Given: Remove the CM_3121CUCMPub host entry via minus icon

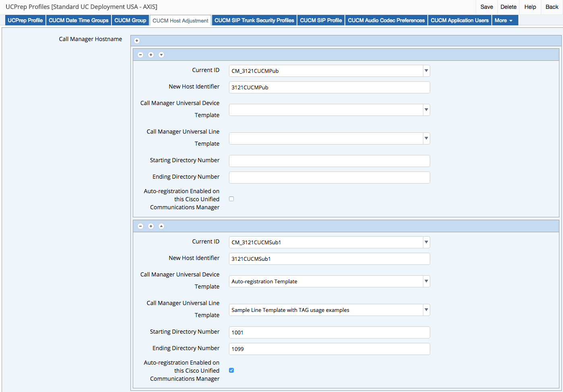Looking at the screenshot, I should pos(140,55).
